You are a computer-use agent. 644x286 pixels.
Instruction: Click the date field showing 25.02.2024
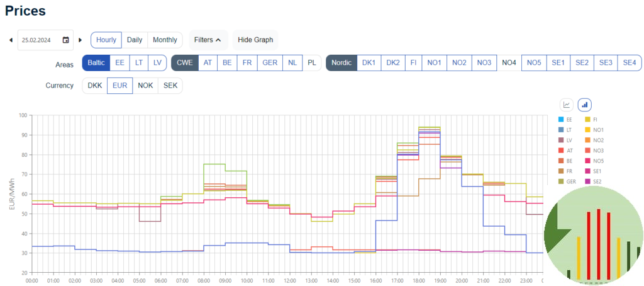point(39,40)
